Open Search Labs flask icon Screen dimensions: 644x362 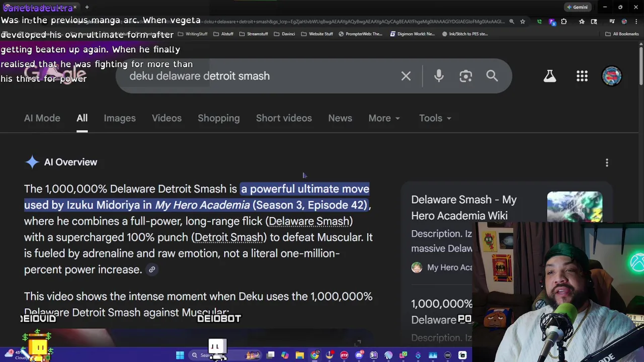tap(549, 76)
